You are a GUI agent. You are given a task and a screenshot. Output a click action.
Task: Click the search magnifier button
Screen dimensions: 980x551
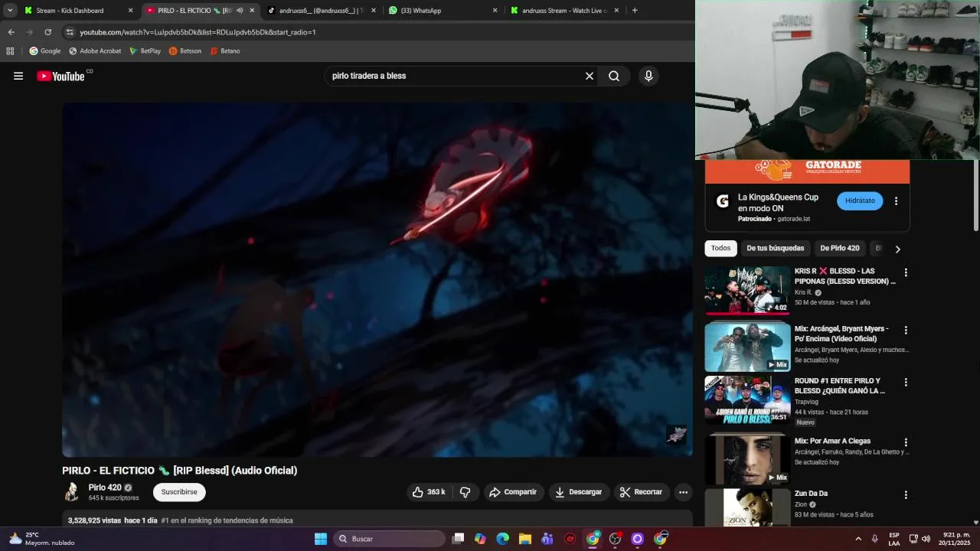pos(614,76)
